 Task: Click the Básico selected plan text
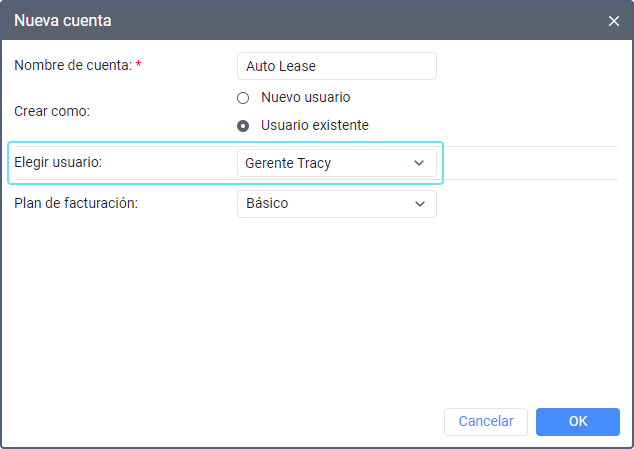click(x=266, y=204)
